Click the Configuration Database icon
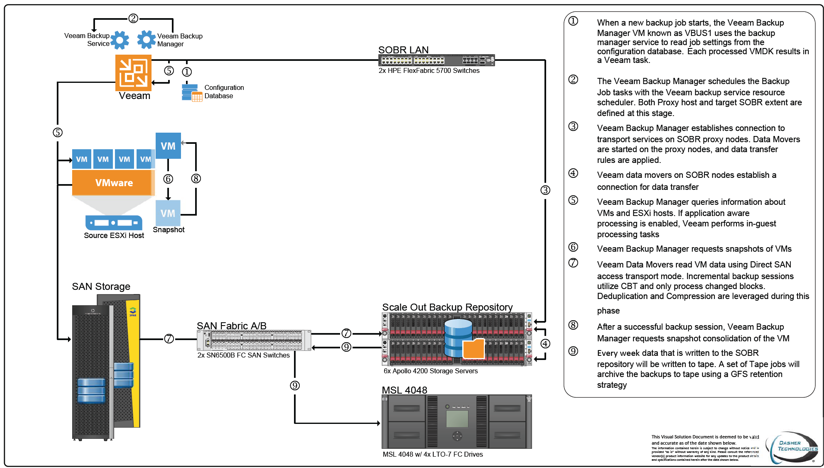The image size is (824, 468). pyautogui.click(x=192, y=92)
